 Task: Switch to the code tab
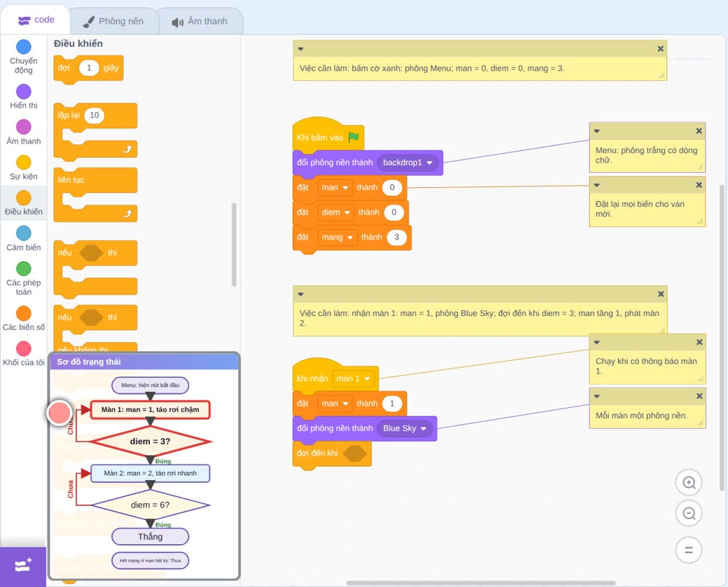click(x=36, y=20)
